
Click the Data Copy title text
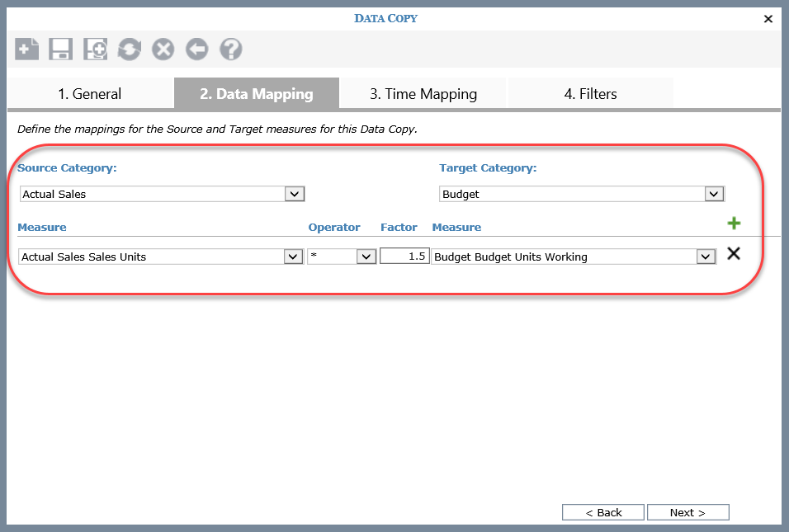click(385, 19)
